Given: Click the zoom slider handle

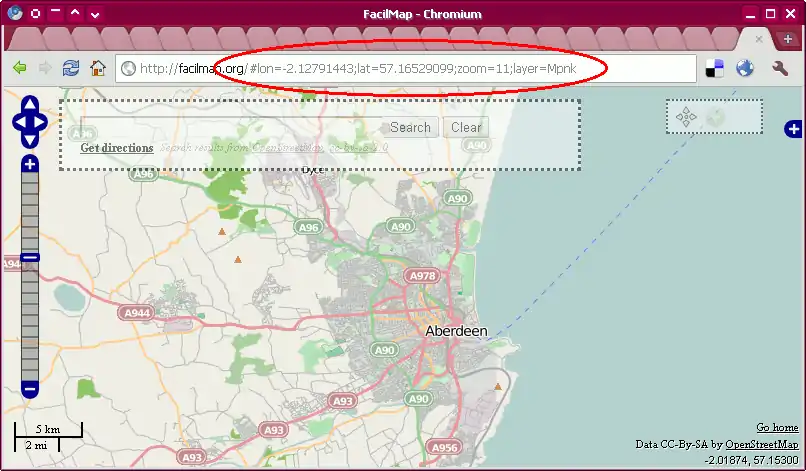Looking at the screenshot, I should click(x=30, y=258).
